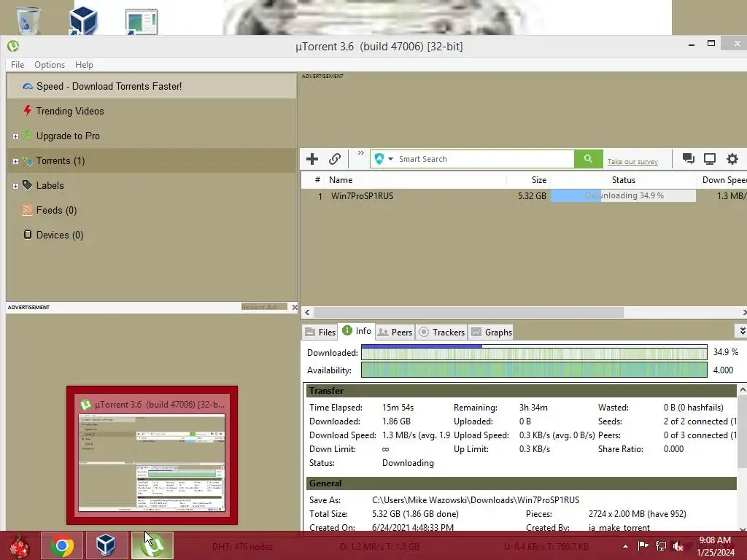Click the Labels tag icon
This screenshot has width=747, height=560.
28,185
